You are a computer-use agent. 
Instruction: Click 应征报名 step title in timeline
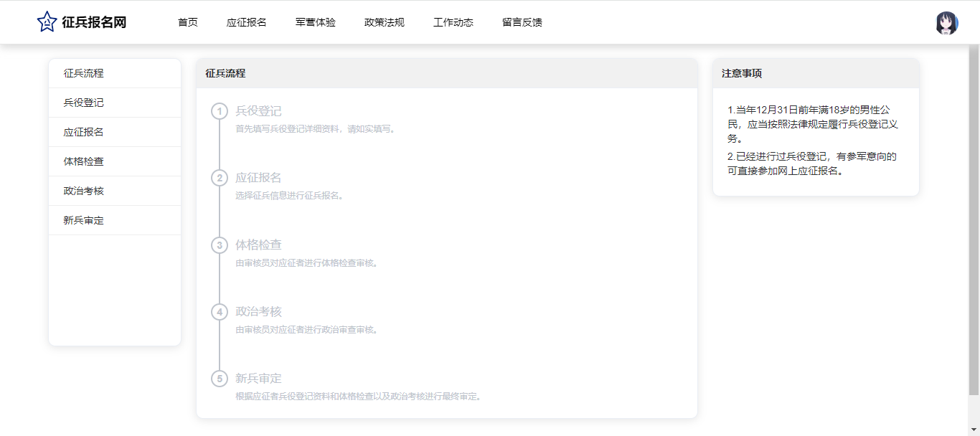[x=258, y=178]
